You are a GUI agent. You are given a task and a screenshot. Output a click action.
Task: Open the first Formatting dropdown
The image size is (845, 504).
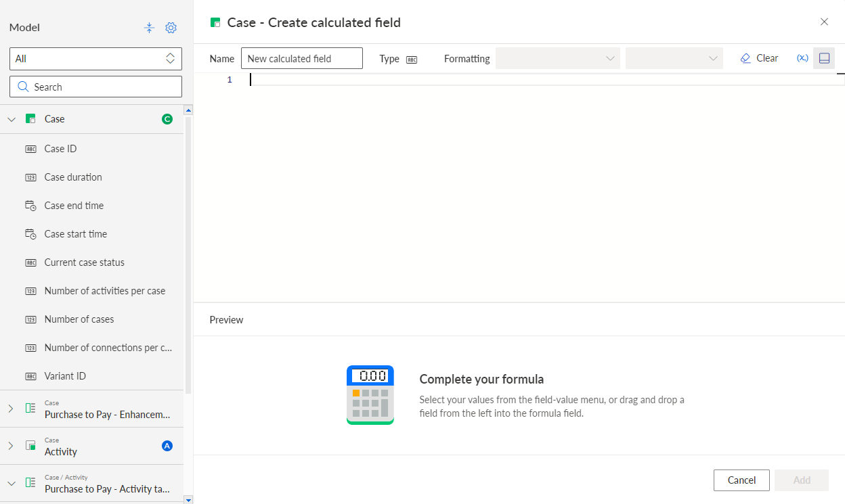(558, 59)
